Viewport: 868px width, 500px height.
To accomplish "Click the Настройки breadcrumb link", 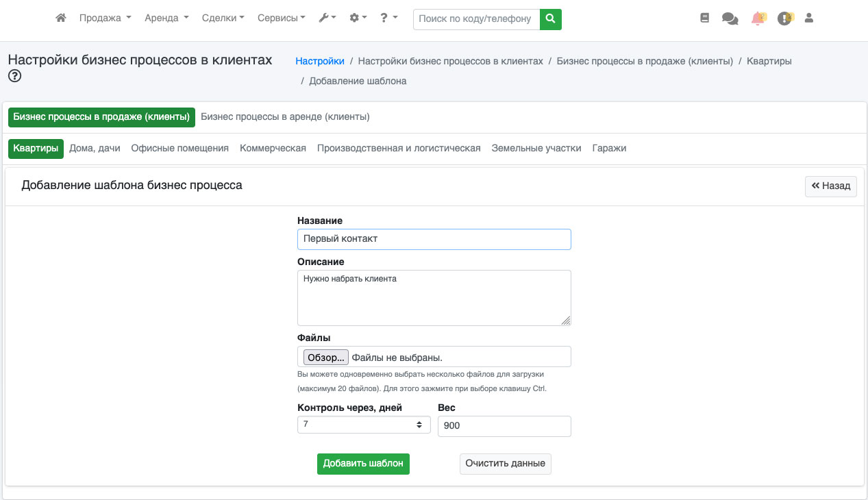I will pyautogui.click(x=320, y=61).
